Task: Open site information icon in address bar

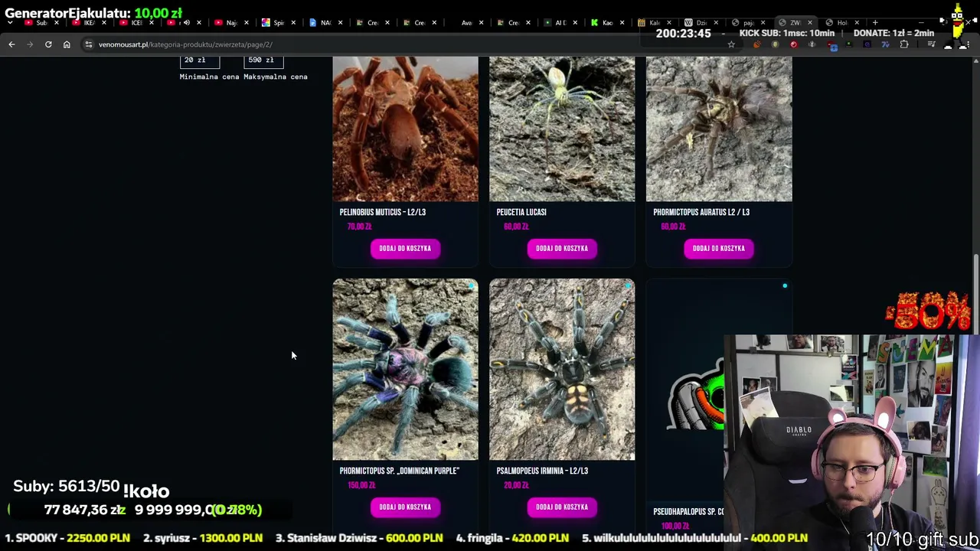Action: point(89,44)
